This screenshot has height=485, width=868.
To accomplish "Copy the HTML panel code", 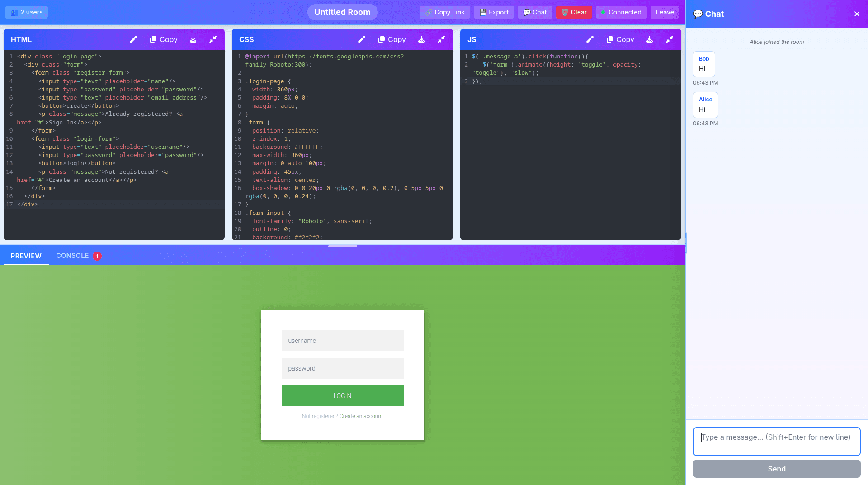I will point(164,39).
